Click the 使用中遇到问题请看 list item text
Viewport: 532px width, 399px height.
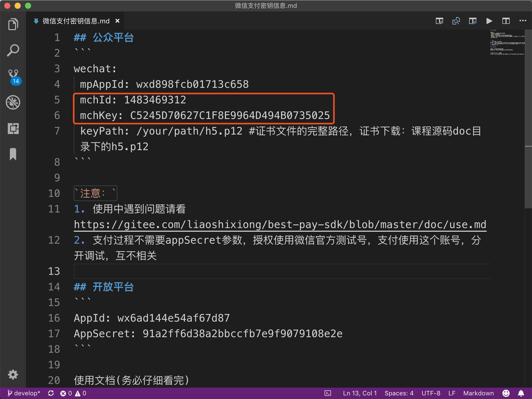click(139, 209)
